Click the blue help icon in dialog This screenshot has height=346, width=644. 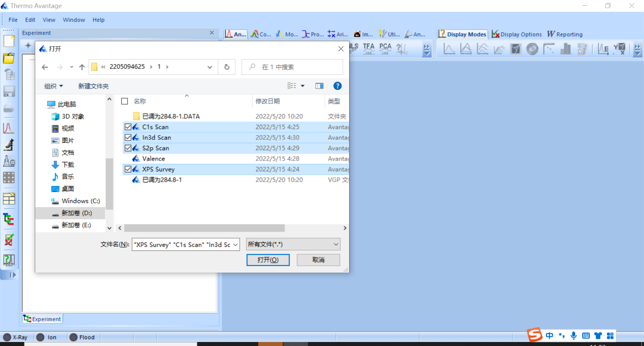pos(337,86)
